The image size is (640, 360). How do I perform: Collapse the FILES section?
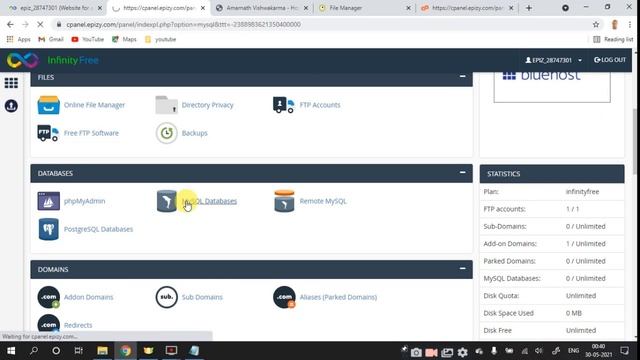[462, 76]
